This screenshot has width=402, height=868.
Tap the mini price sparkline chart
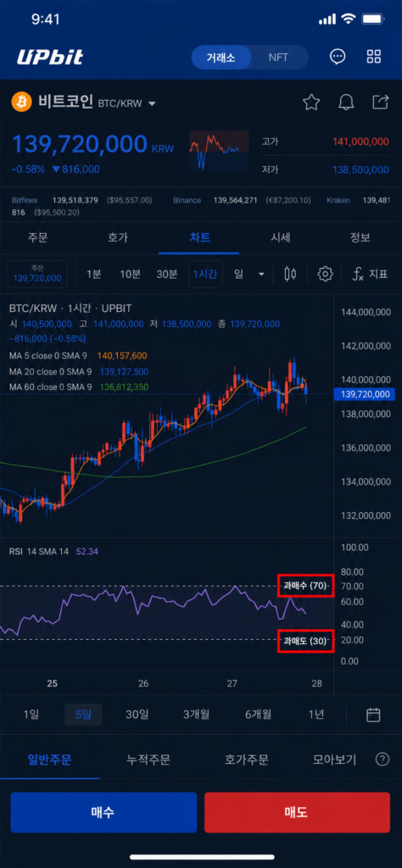click(x=219, y=150)
